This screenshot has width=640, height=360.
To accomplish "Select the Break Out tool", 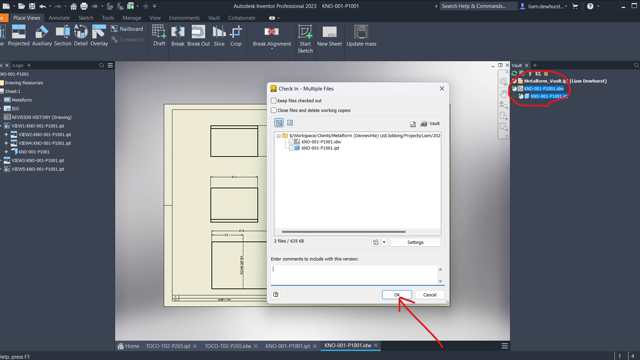I will (198, 35).
